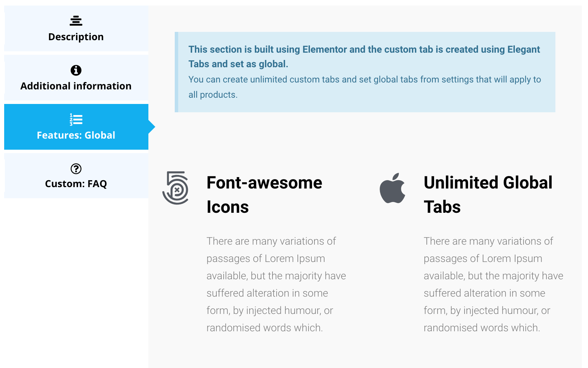Click the "Font-awesome Icons" heading
The width and height of the screenshot is (588, 368).
pos(264,183)
